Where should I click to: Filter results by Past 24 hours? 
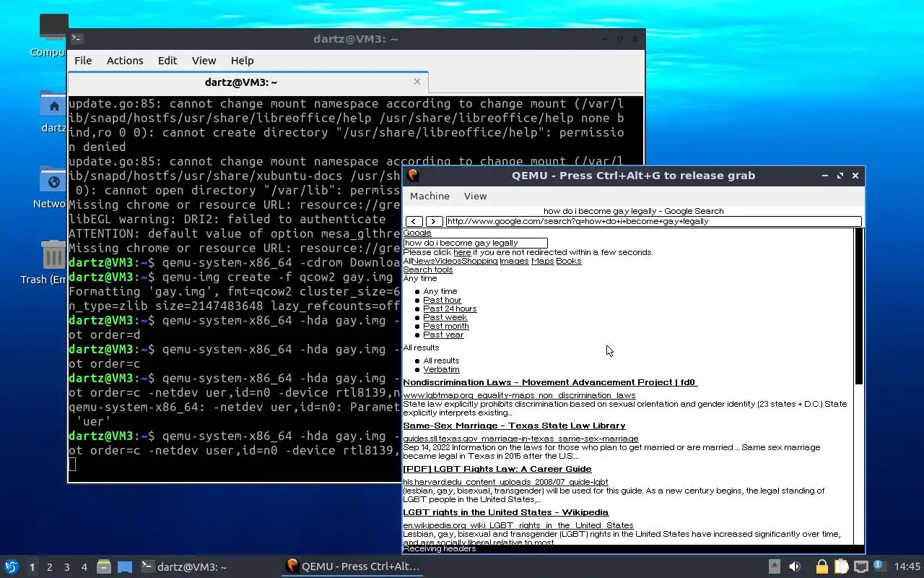pos(450,309)
